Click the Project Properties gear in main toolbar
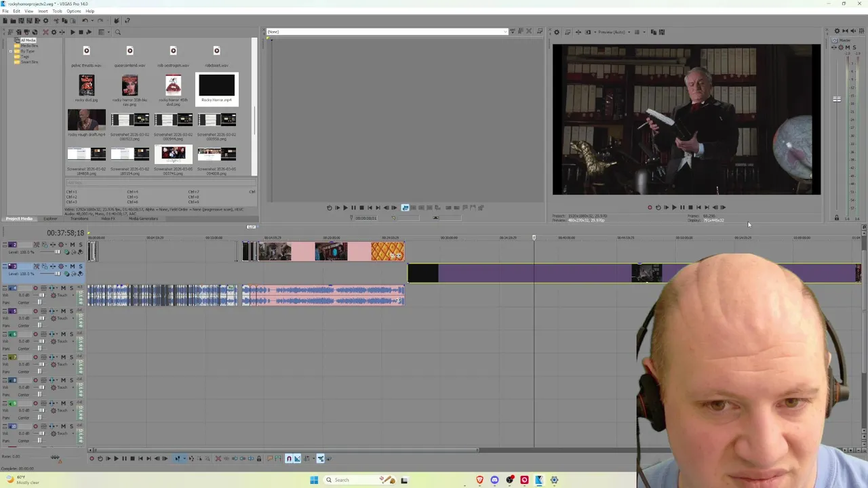868x488 pixels. (x=45, y=20)
